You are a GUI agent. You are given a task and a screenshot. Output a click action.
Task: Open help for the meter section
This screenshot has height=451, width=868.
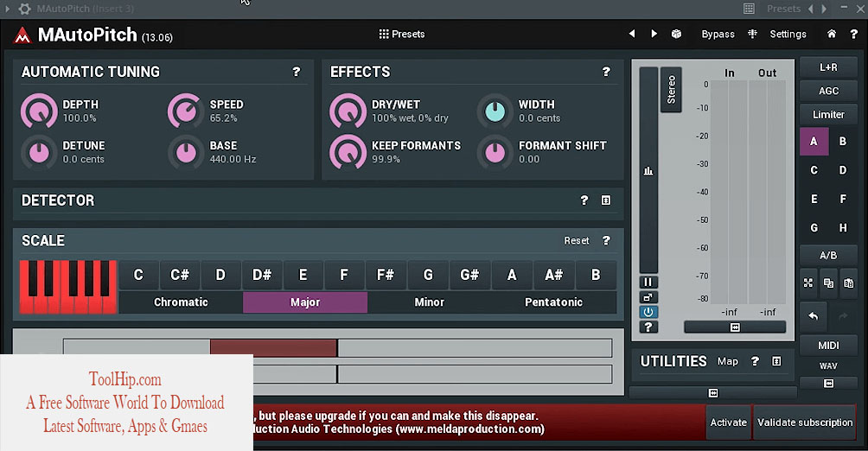(x=648, y=327)
